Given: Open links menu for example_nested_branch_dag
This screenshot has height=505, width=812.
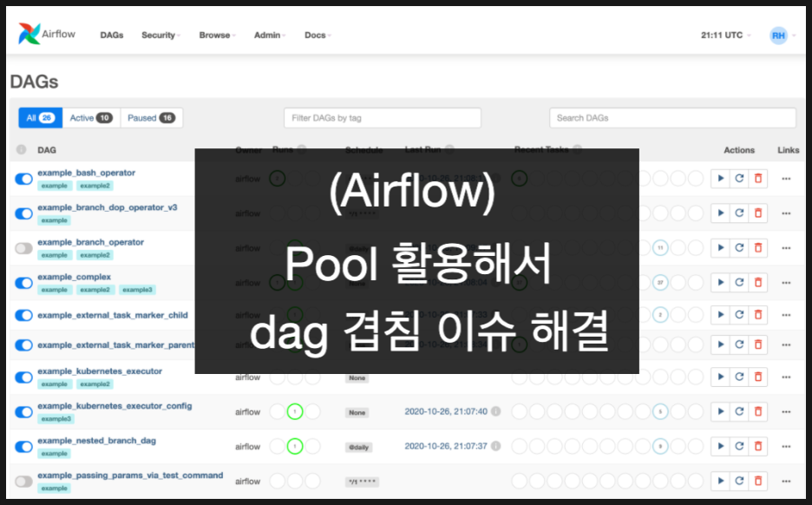Looking at the screenshot, I should [x=786, y=447].
